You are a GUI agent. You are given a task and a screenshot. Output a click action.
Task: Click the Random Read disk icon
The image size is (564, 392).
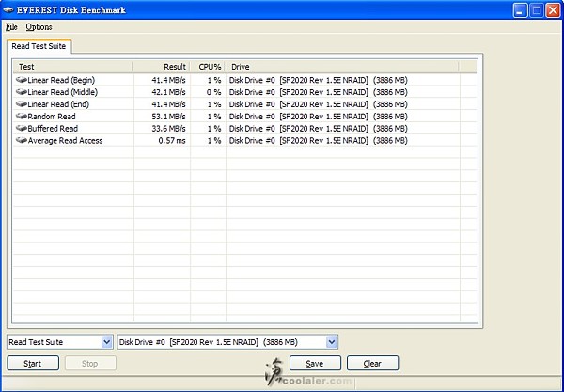pyautogui.click(x=22, y=117)
